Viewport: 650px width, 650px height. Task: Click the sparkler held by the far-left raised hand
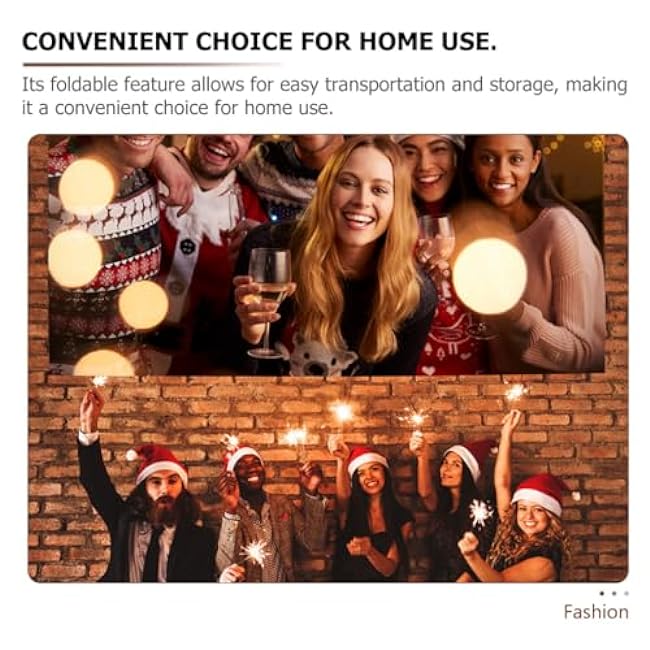coord(99,381)
